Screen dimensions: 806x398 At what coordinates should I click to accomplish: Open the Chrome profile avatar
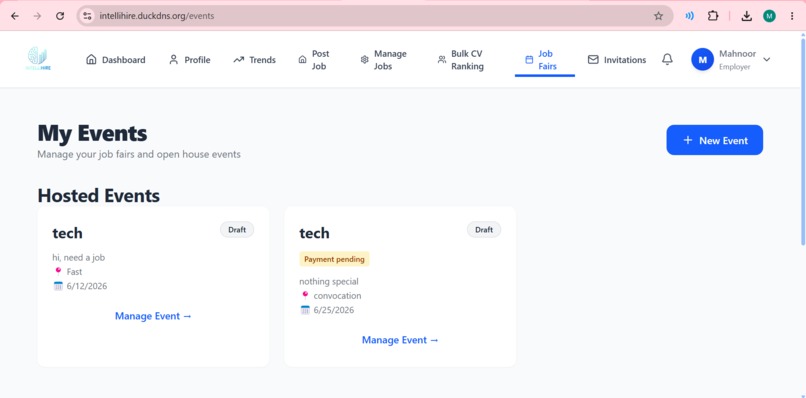[769, 16]
